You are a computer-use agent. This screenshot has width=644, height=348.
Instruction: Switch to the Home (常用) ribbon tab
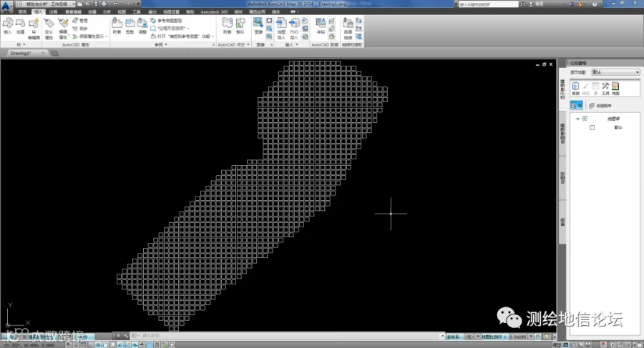pyautogui.click(x=23, y=12)
